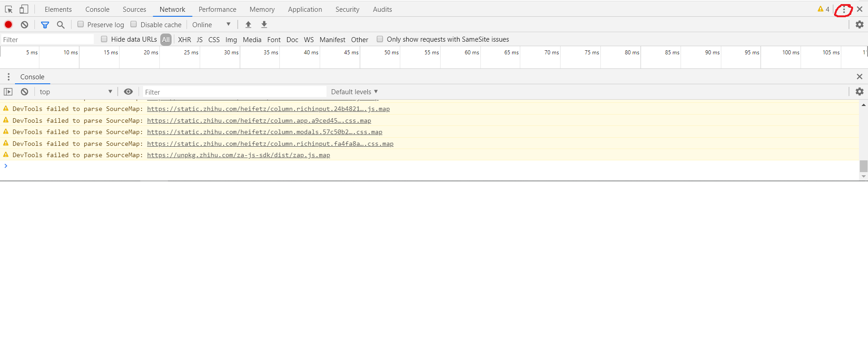
Task: Filter requests by Img type
Action: coord(231,39)
